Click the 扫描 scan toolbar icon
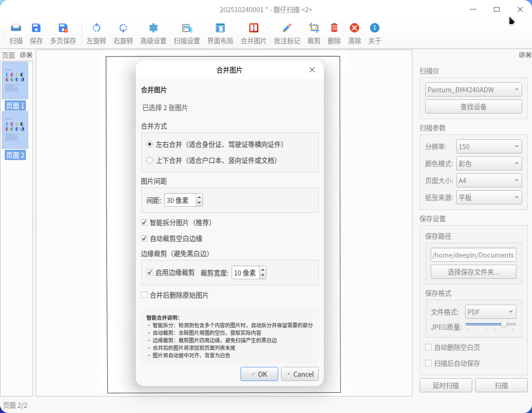Viewport: 532px width, 413px height. point(16,33)
